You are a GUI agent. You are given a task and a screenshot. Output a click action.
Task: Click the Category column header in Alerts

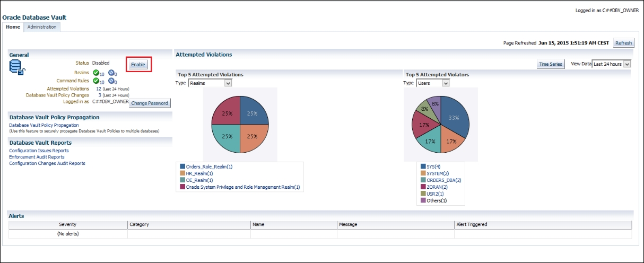(189, 224)
